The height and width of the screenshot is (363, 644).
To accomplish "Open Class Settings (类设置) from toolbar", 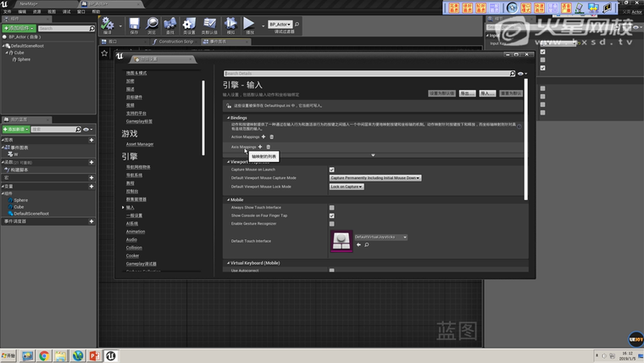I will tap(190, 25).
